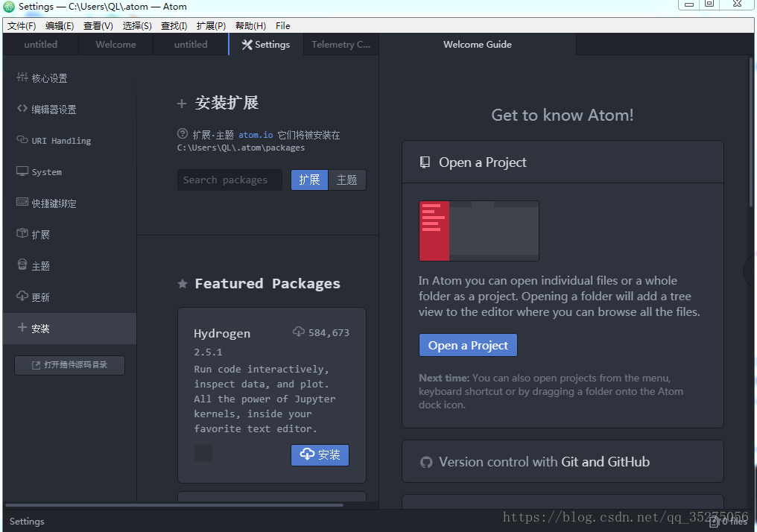
Task: Switch to the Telemetry tab
Action: point(341,45)
